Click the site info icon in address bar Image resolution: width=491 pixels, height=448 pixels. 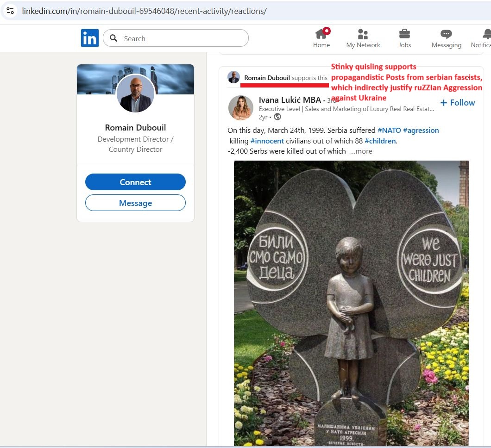[10, 11]
